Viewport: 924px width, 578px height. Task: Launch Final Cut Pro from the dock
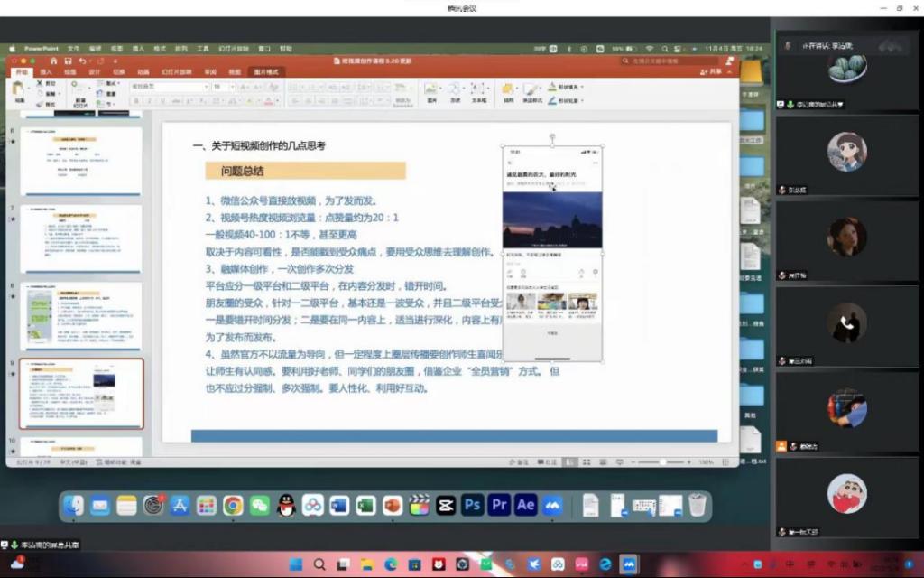pos(419,506)
